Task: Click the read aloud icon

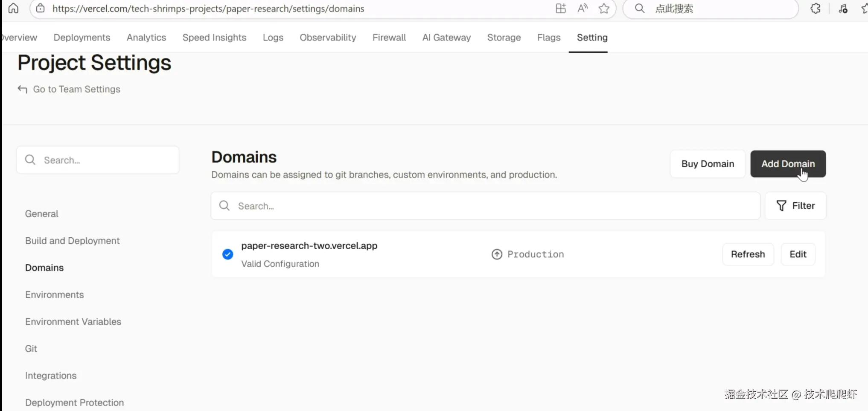Action: point(583,9)
